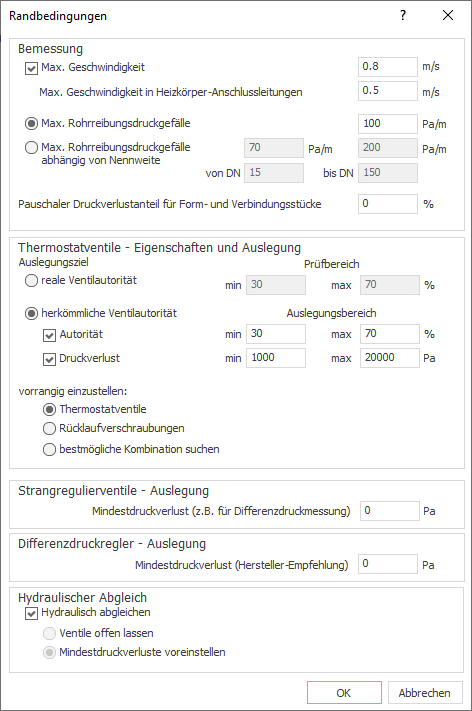Toggle the Max. Geschwindigkeit checkbox
Viewport: 472px width, 711px height.
coord(31,68)
